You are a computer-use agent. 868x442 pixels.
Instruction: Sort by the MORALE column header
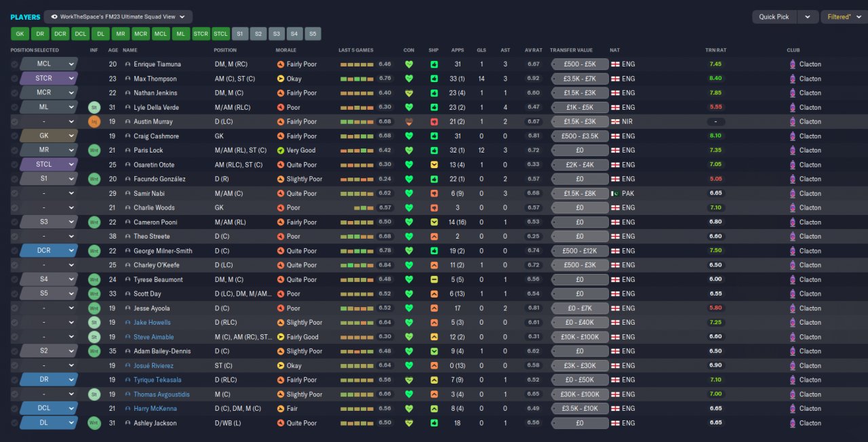285,50
